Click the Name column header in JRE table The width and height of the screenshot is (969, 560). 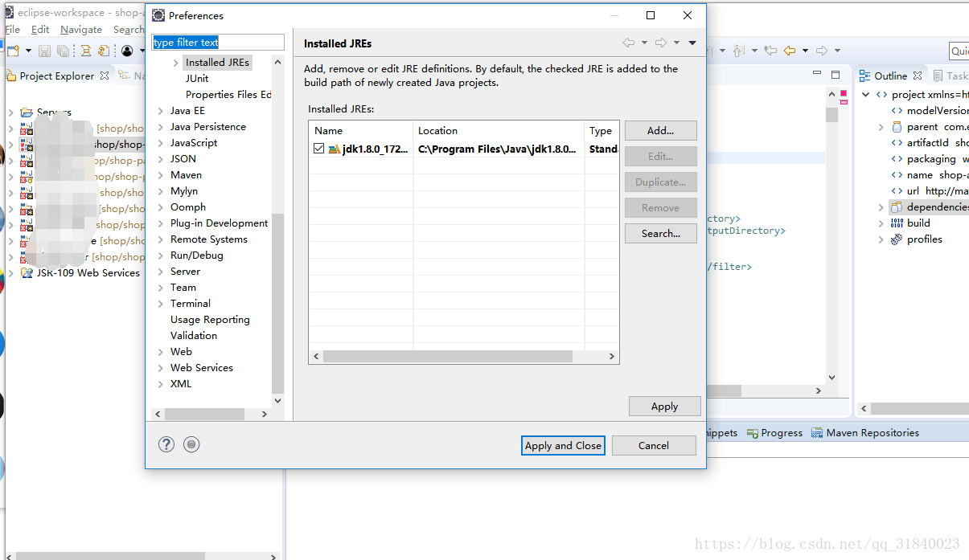point(361,130)
